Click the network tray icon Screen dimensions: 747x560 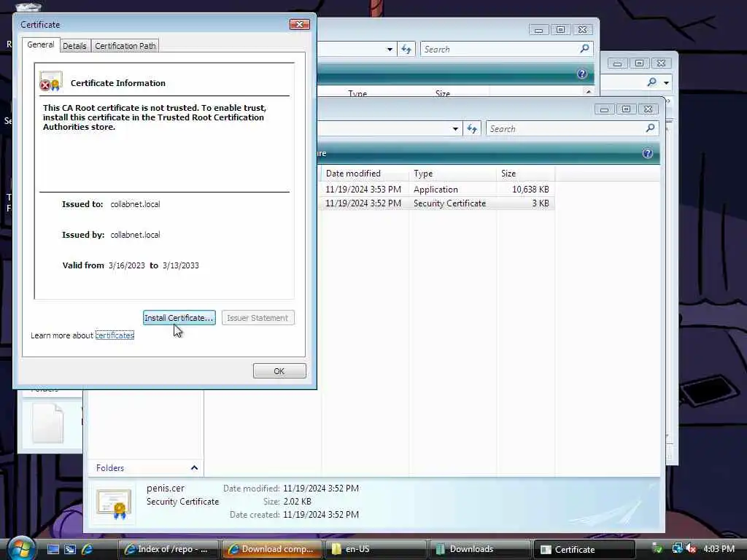click(x=676, y=548)
